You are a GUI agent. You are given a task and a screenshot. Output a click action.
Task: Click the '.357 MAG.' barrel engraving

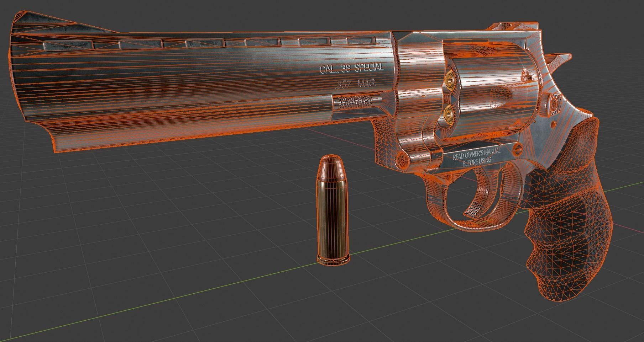pyautogui.click(x=356, y=84)
